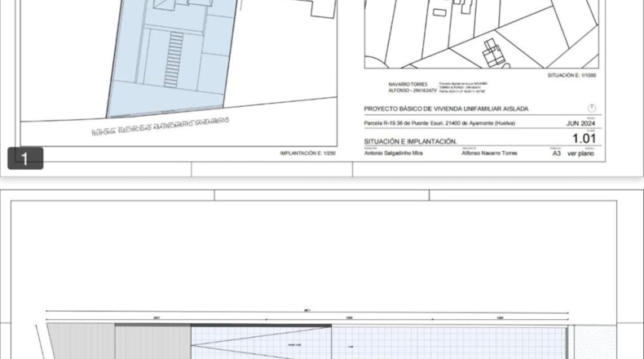
Task: Click the north arrow compass symbol
Action: coord(592,109)
